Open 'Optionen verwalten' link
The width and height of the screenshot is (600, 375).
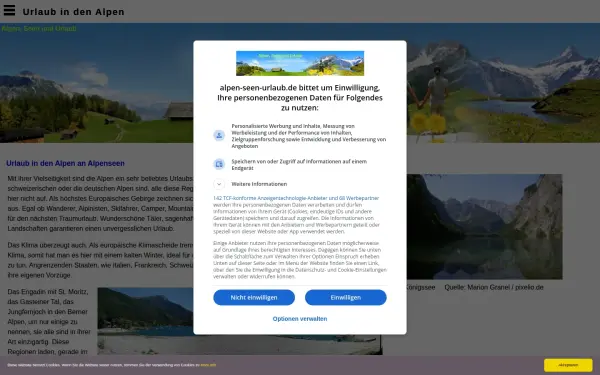[x=300, y=319]
